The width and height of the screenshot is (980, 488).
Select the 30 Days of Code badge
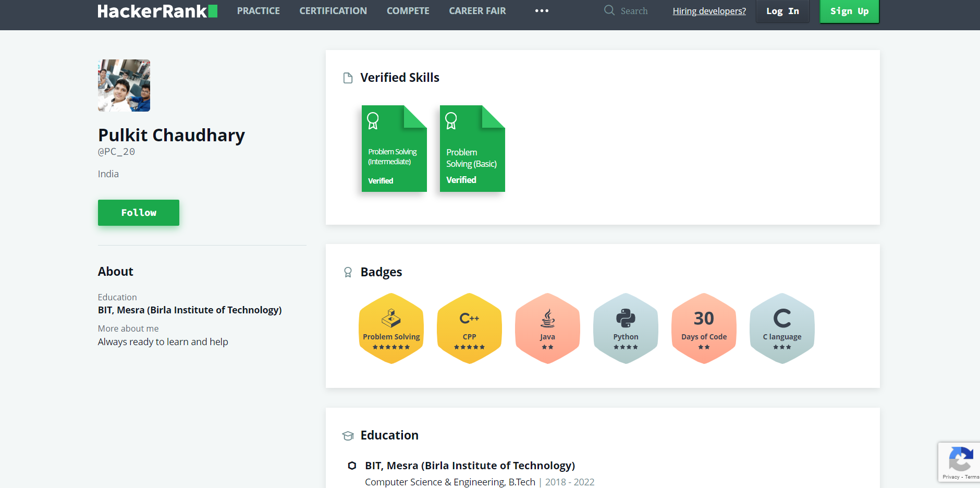click(x=704, y=328)
